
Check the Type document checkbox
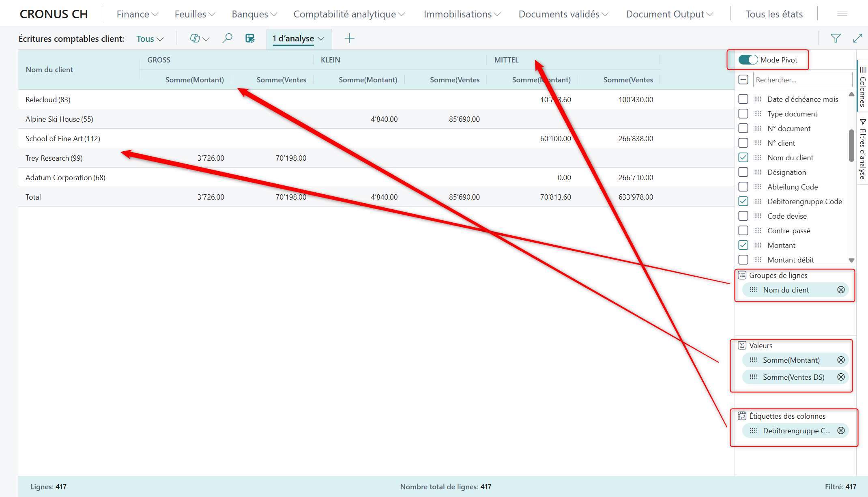[743, 114]
